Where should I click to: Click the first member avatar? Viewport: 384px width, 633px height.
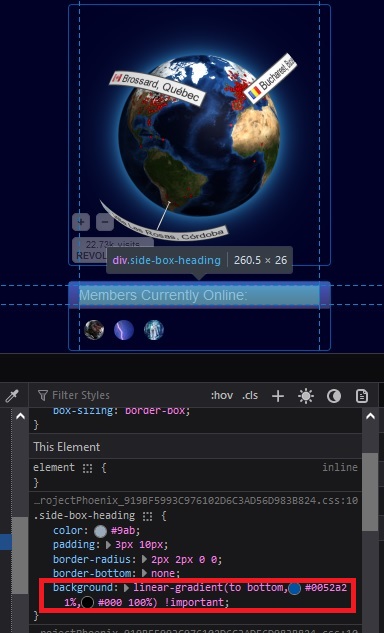tap(94, 330)
